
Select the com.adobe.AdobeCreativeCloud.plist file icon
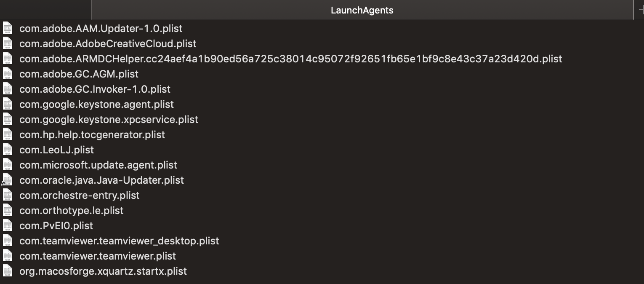coord(8,44)
